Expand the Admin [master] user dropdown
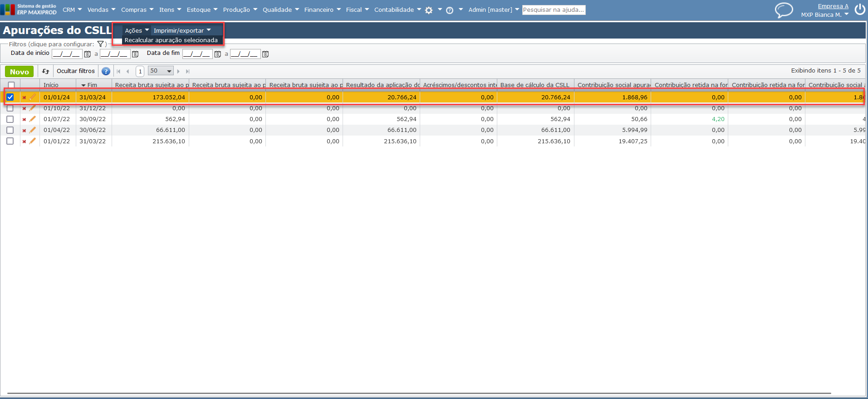Screen dimensions: 868x399 [x=494, y=10]
